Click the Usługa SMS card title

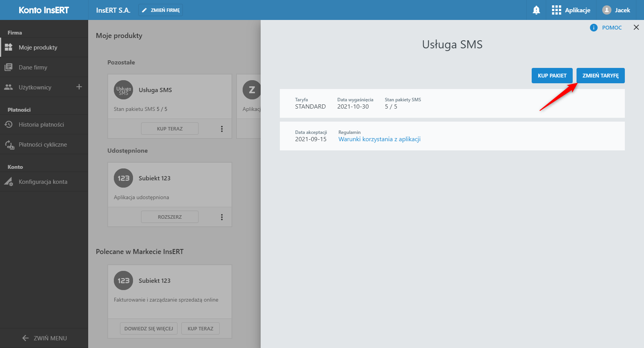(155, 90)
